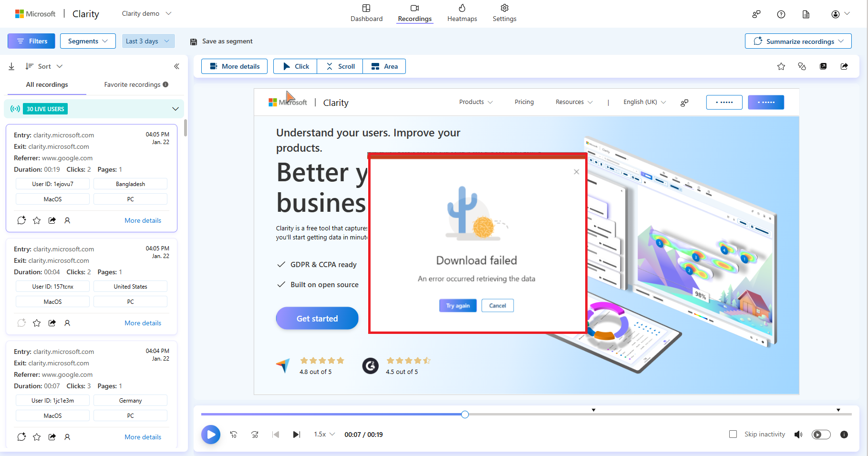
Task: Click the User ID: 1ejovu7 tag
Action: coord(52,184)
